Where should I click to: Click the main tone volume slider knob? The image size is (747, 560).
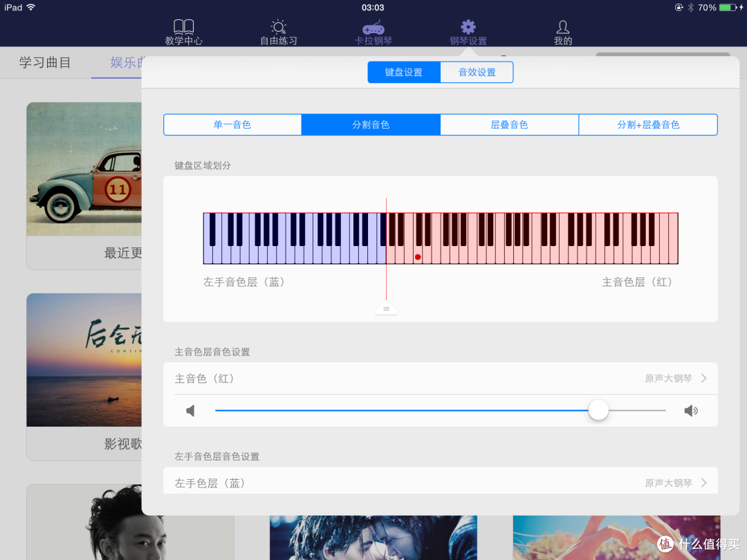click(x=598, y=410)
